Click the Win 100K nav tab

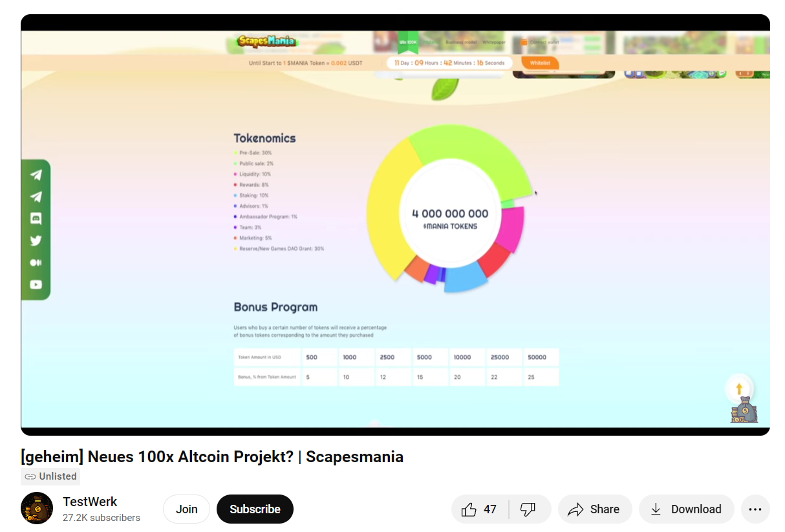pyautogui.click(x=408, y=42)
